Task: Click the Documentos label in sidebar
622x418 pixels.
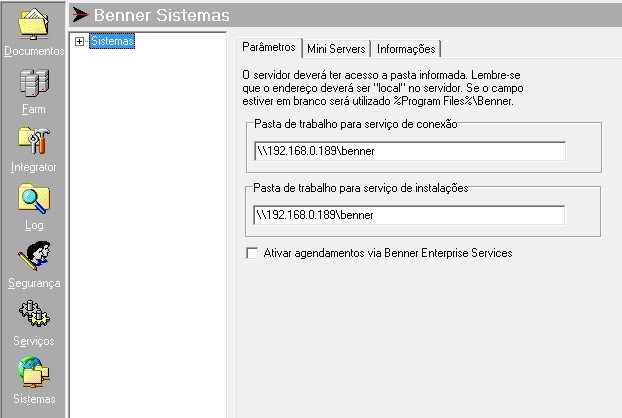Action: point(33,51)
